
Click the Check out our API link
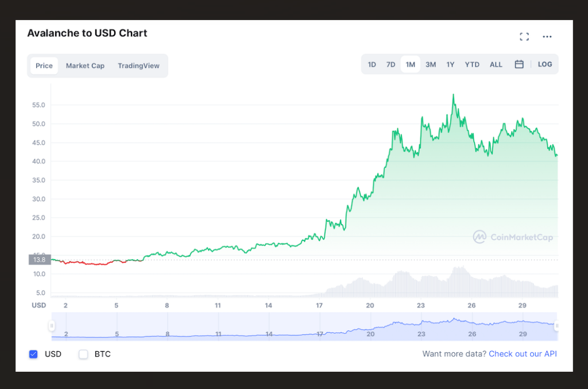click(x=523, y=354)
